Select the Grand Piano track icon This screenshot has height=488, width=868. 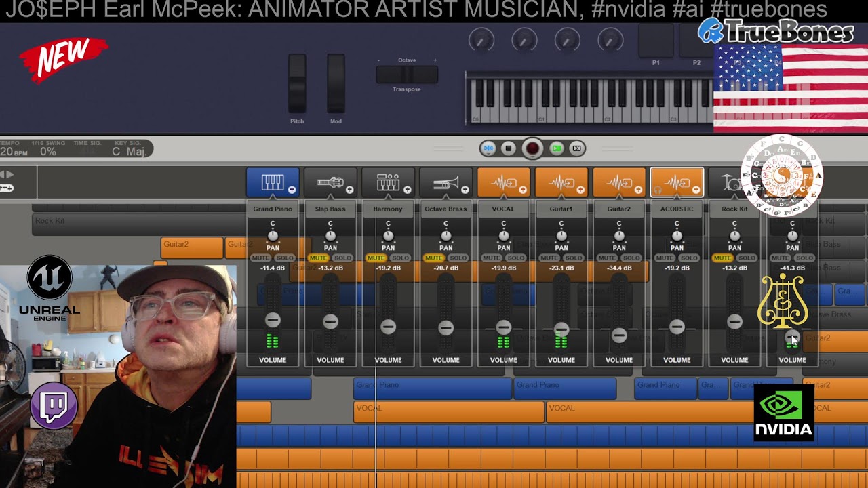pos(273,182)
